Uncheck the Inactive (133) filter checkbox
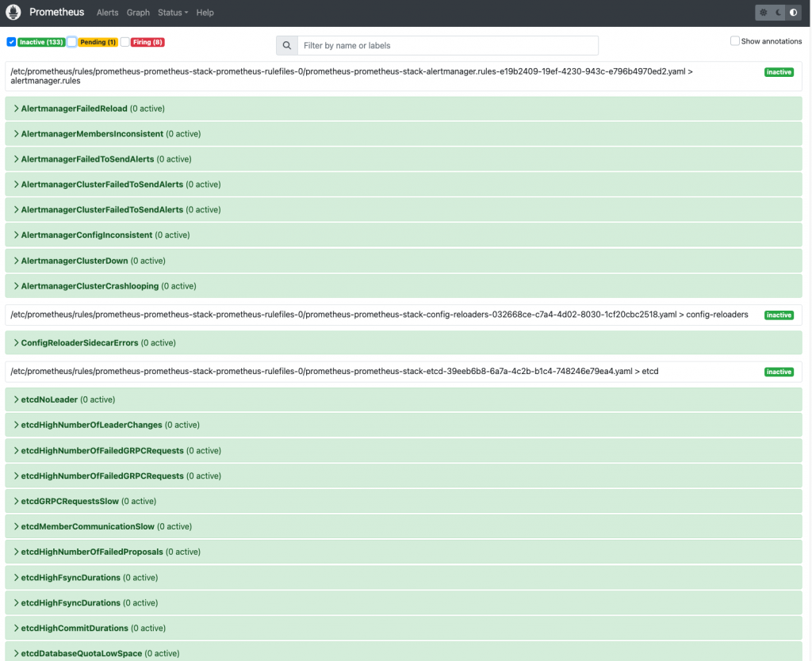The height and width of the screenshot is (661, 812). coord(11,42)
